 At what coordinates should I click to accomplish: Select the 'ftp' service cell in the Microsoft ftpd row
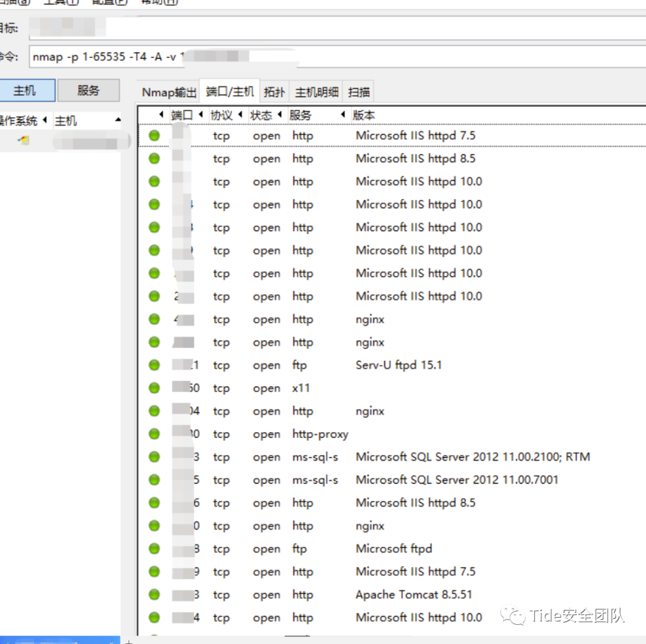pyautogui.click(x=300, y=549)
